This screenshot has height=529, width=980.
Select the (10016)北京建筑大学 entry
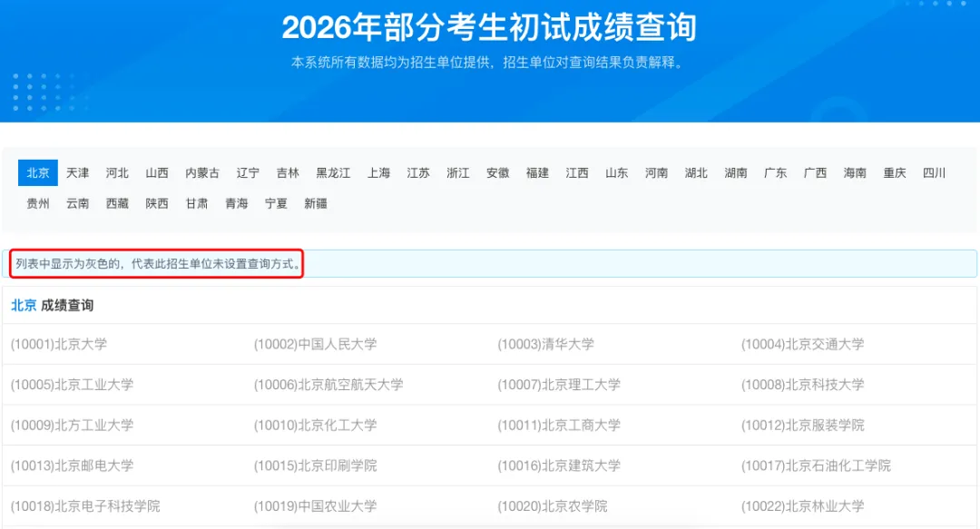[559, 465]
